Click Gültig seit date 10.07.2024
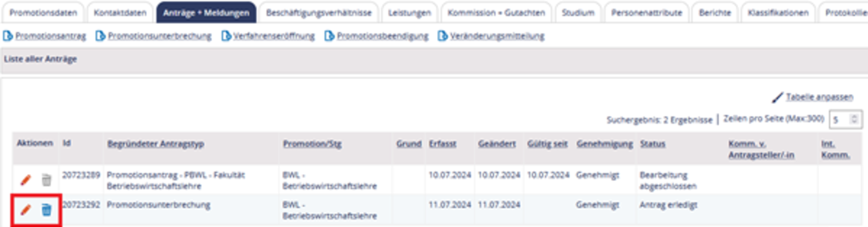868x227 pixels. pos(548,175)
